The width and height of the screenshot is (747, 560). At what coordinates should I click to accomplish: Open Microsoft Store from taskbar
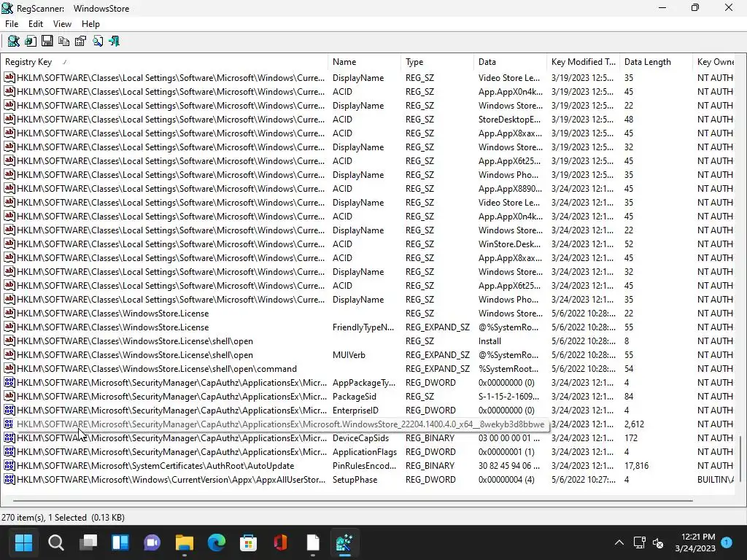248,542
